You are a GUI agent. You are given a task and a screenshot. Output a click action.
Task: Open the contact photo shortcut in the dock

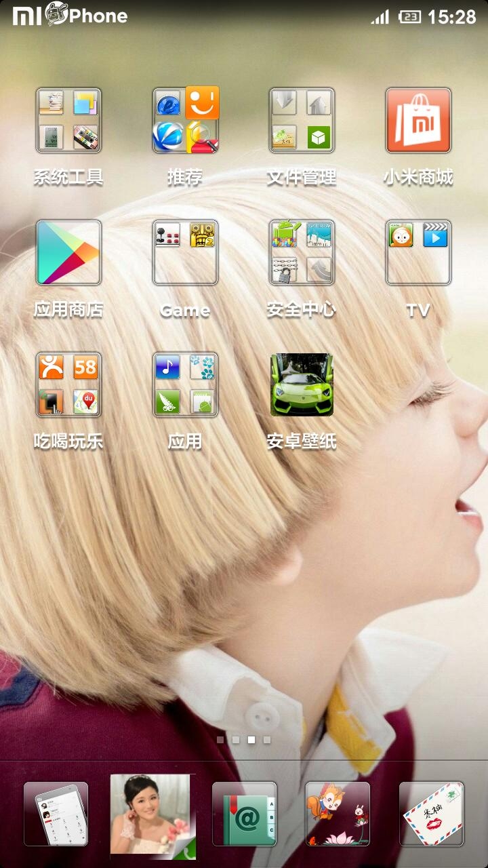point(152,816)
